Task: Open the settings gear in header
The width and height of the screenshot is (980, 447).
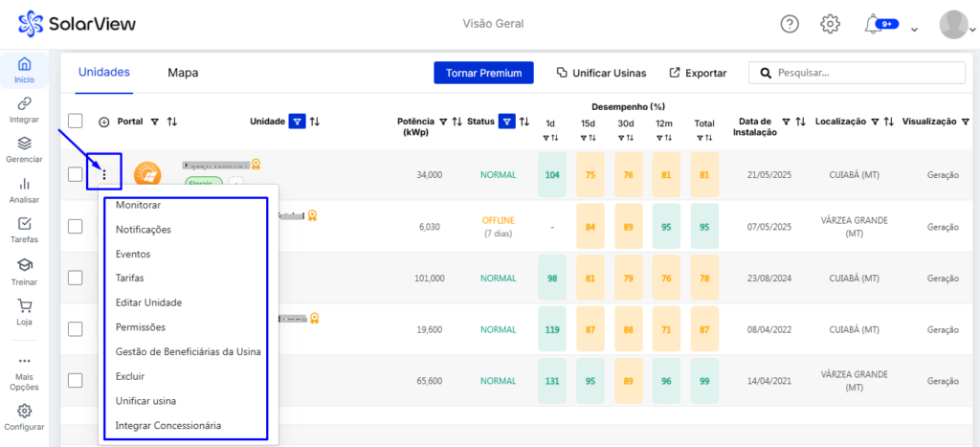Action: (831, 24)
